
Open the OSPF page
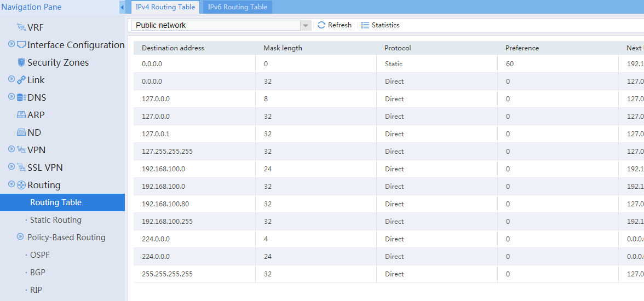(x=40, y=255)
